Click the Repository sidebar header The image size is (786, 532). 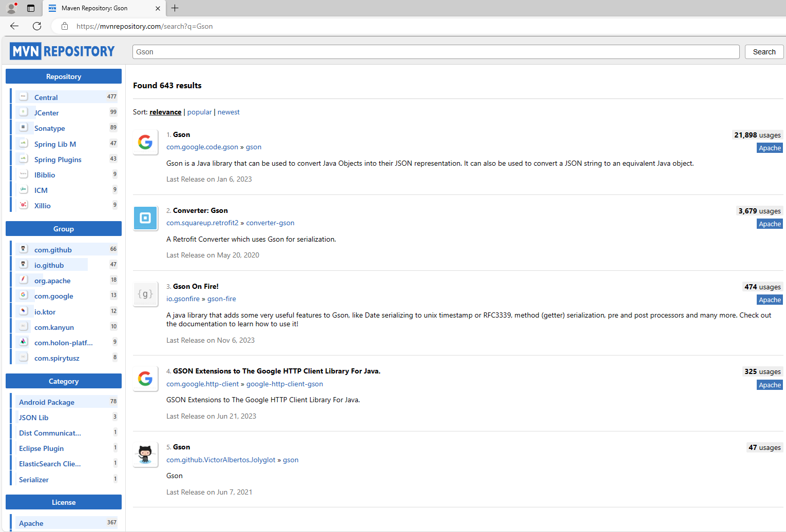click(64, 76)
